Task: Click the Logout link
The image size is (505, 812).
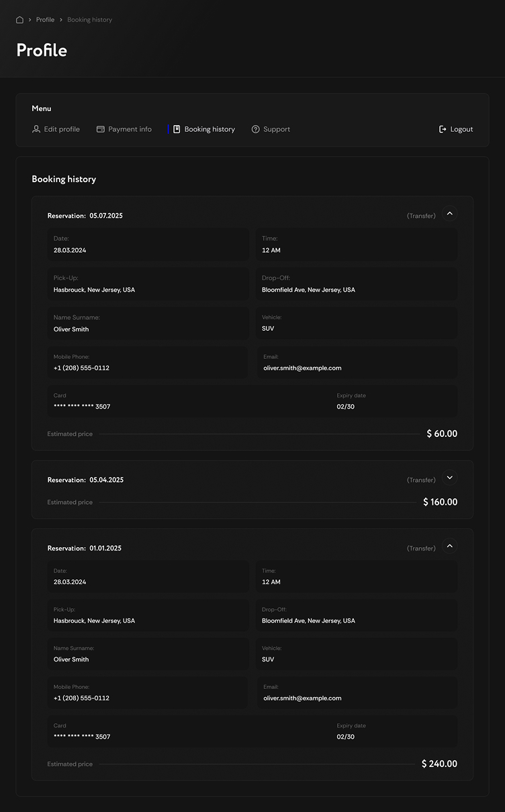Action: tap(461, 129)
